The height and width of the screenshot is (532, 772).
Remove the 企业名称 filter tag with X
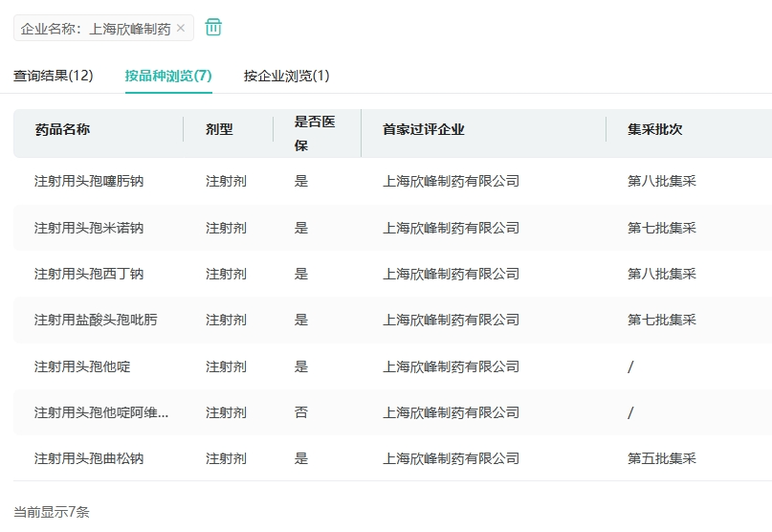point(181,29)
